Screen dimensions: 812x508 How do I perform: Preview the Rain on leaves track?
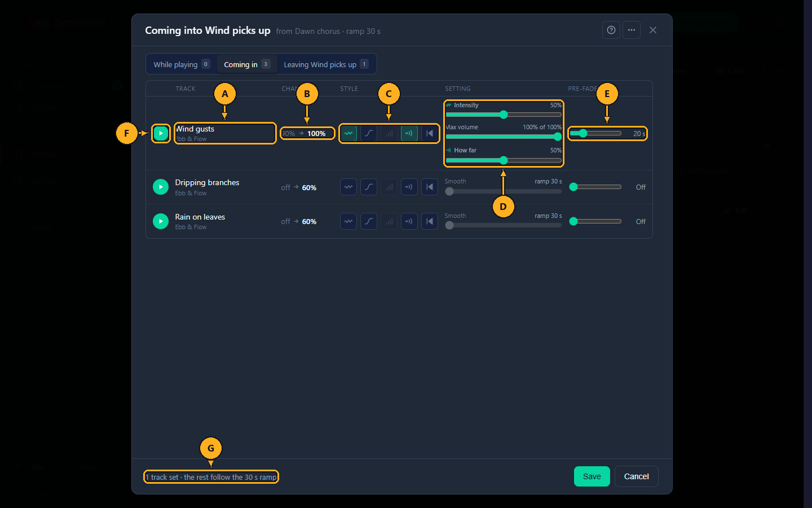tap(161, 221)
